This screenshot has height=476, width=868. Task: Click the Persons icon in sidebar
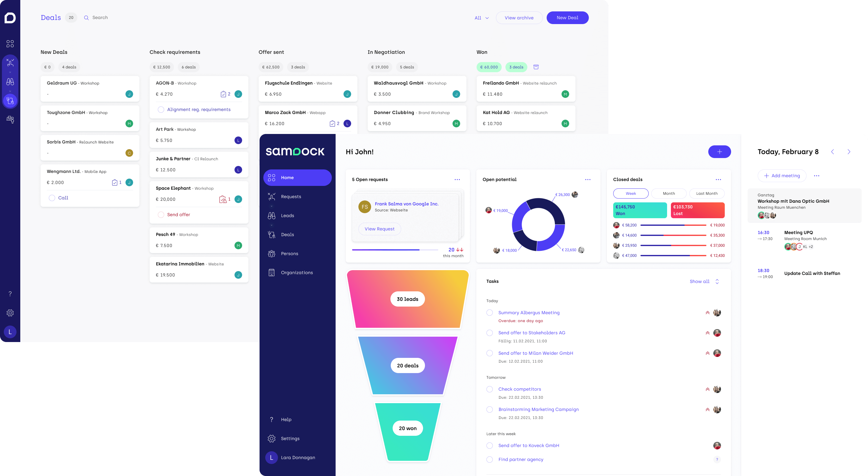272,253
